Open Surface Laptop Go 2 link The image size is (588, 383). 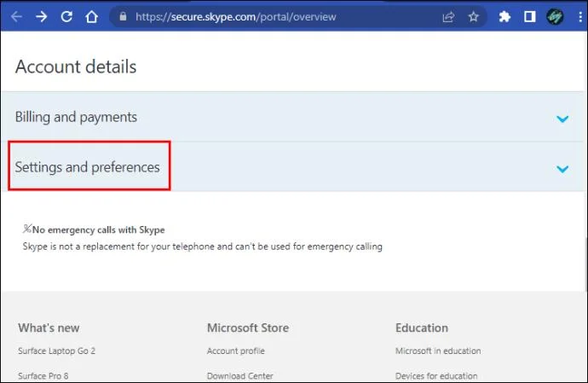click(x=56, y=351)
